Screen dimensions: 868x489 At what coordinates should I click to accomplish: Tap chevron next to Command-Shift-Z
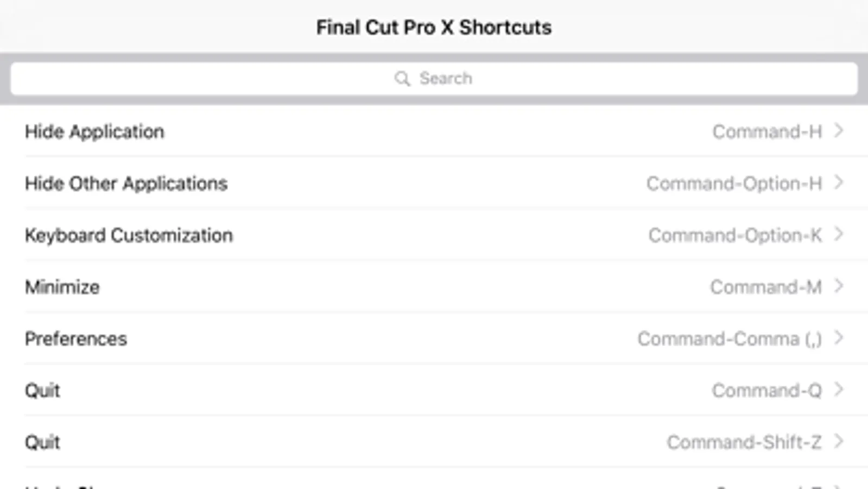point(839,441)
